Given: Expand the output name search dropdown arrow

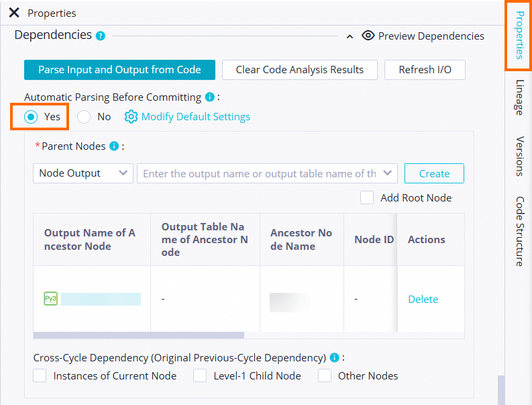Looking at the screenshot, I should pyautogui.click(x=388, y=173).
